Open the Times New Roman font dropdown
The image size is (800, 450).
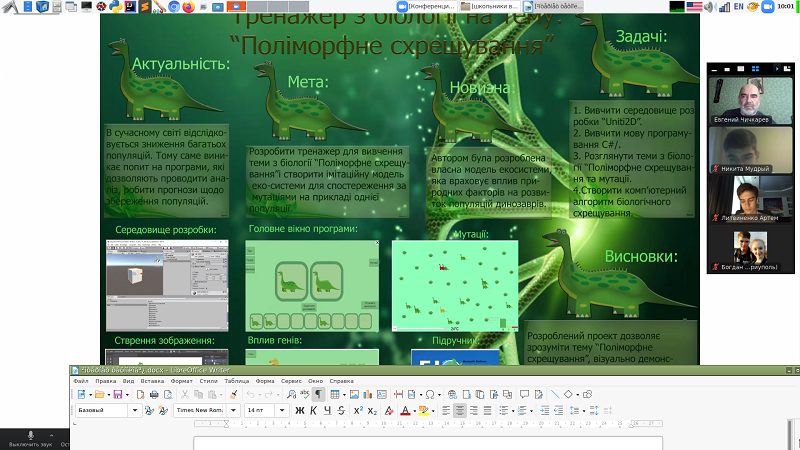coord(233,410)
